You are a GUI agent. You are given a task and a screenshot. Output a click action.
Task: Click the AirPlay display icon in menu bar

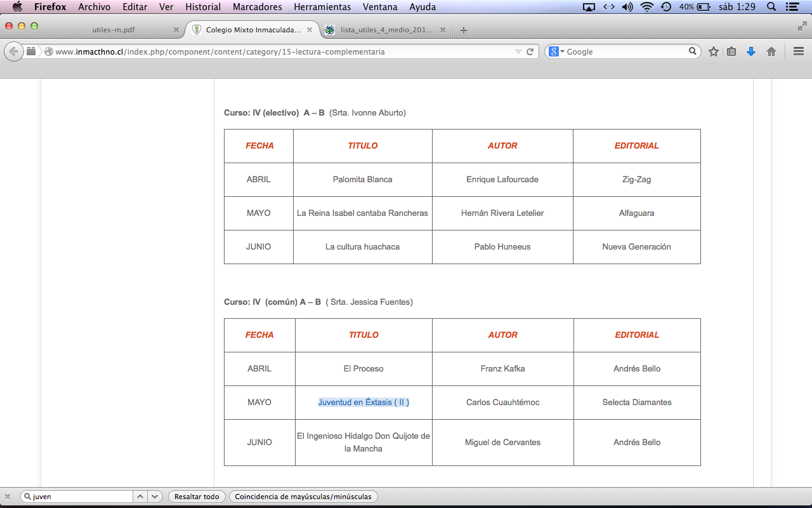589,7
